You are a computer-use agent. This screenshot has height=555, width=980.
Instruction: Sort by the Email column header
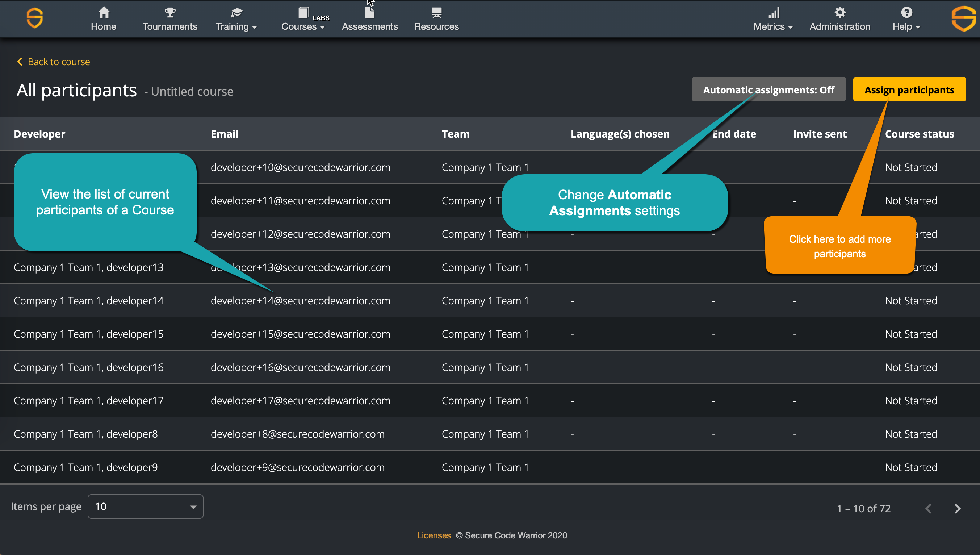tap(225, 134)
